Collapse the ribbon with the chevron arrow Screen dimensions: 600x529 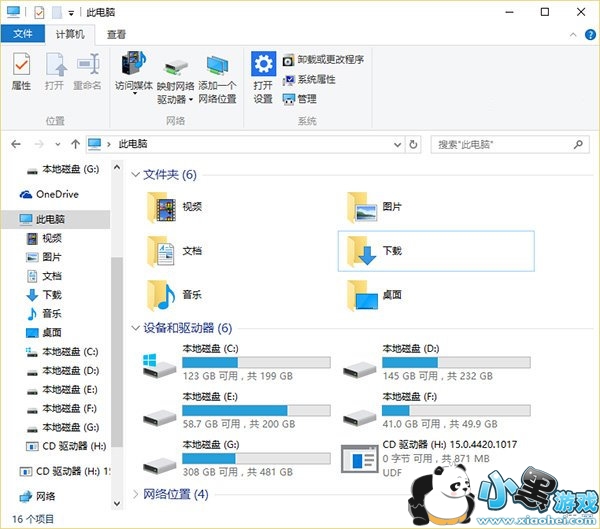573,35
